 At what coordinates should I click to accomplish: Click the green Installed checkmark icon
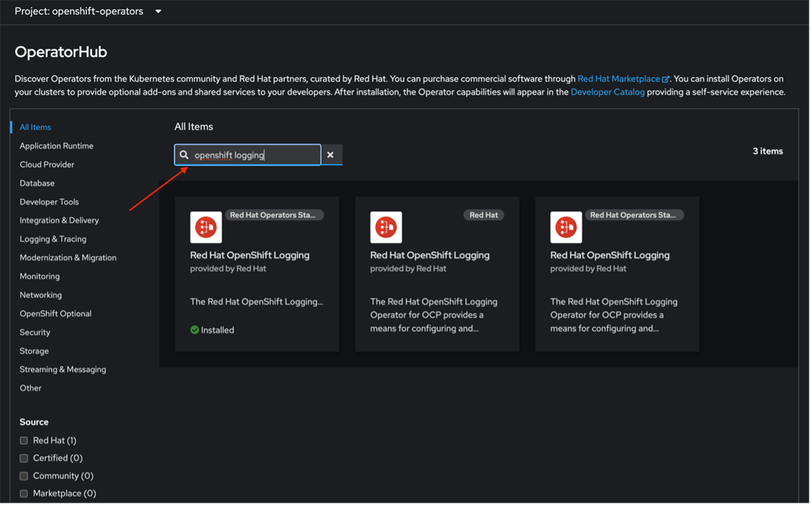point(195,330)
